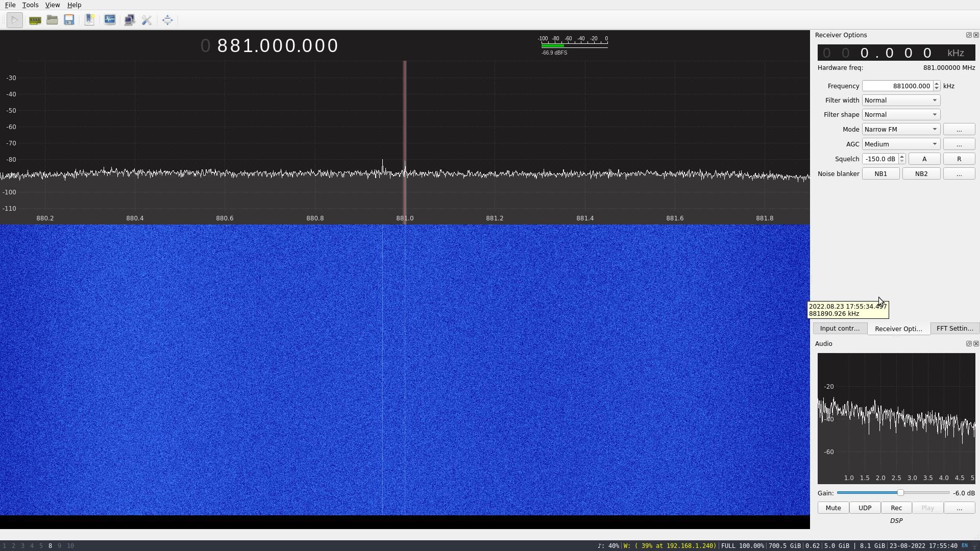Increase Squelch level with the up arrow
This screenshot has height=551, width=980.
click(x=902, y=157)
